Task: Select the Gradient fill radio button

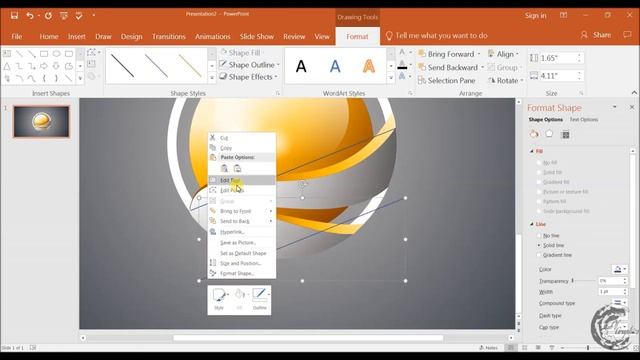Action: click(x=539, y=182)
